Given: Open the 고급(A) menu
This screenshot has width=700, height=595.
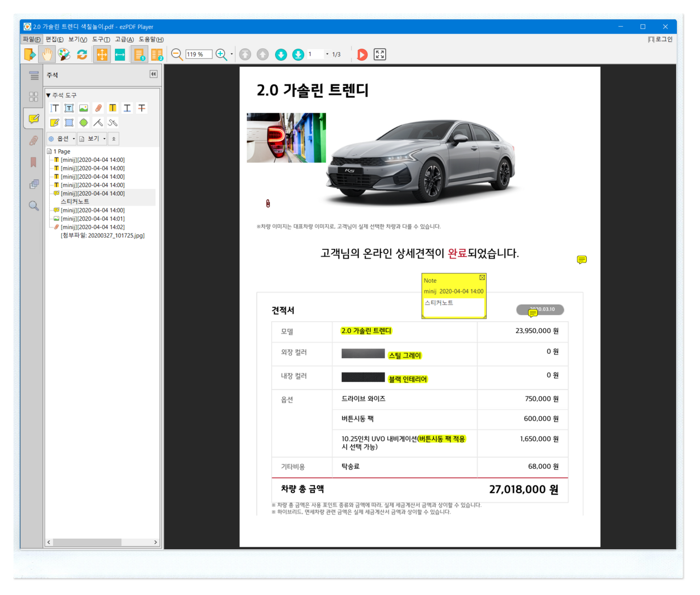Looking at the screenshot, I should 125,39.
